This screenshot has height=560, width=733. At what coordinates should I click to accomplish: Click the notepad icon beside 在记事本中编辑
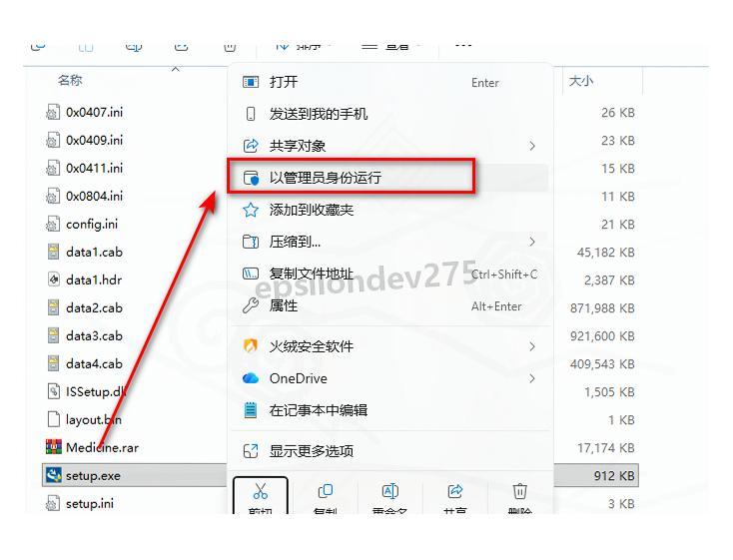pyautogui.click(x=251, y=410)
